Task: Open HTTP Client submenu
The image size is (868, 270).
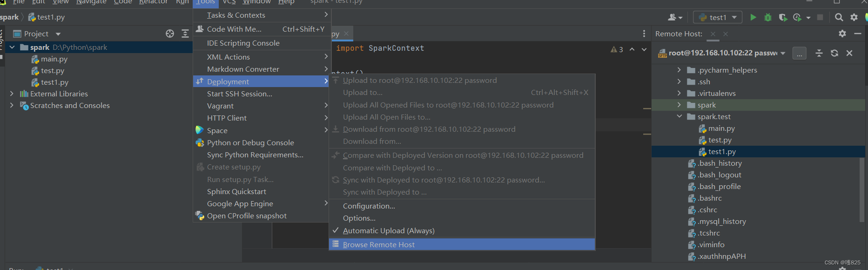Action: tap(261, 118)
